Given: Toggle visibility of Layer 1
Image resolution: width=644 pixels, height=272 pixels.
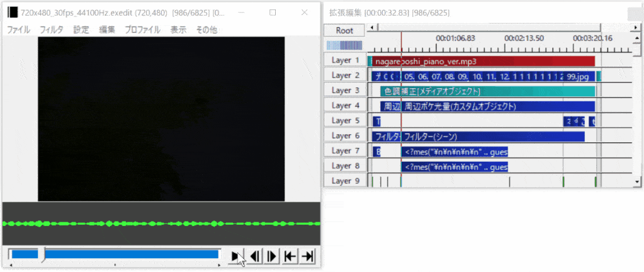Looking at the screenshot, I should tap(345, 60).
